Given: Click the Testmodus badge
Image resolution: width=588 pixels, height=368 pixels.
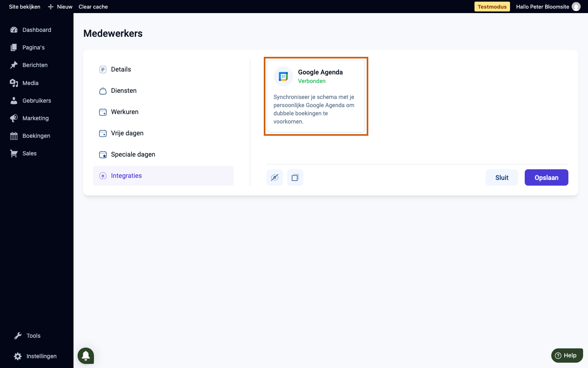Looking at the screenshot, I should coord(492,7).
